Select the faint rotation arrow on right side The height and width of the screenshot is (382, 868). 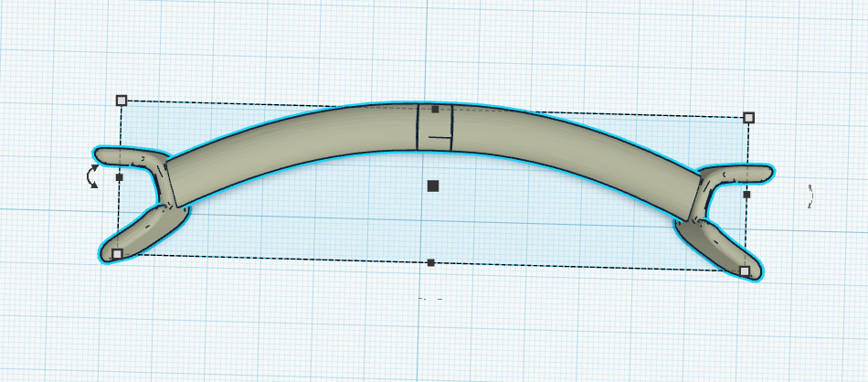810,196
